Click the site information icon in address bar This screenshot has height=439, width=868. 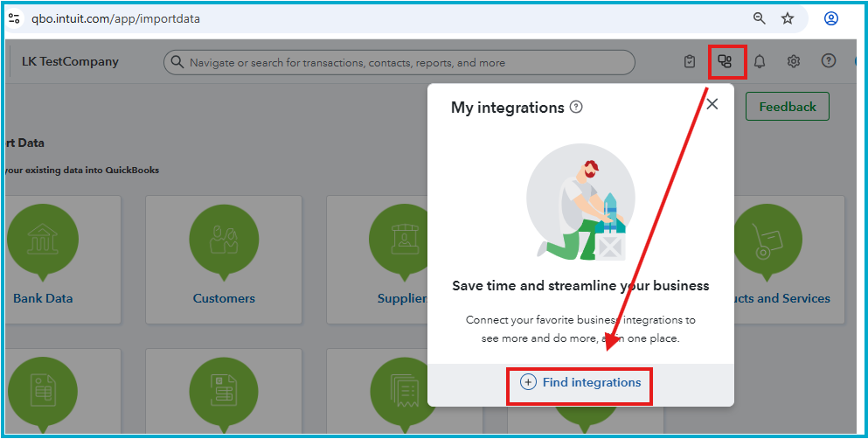pyautogui.click(x=14, y=19)
